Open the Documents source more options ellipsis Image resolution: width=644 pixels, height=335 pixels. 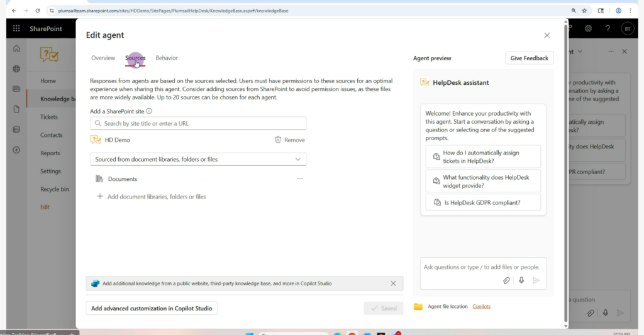[300, 178]
